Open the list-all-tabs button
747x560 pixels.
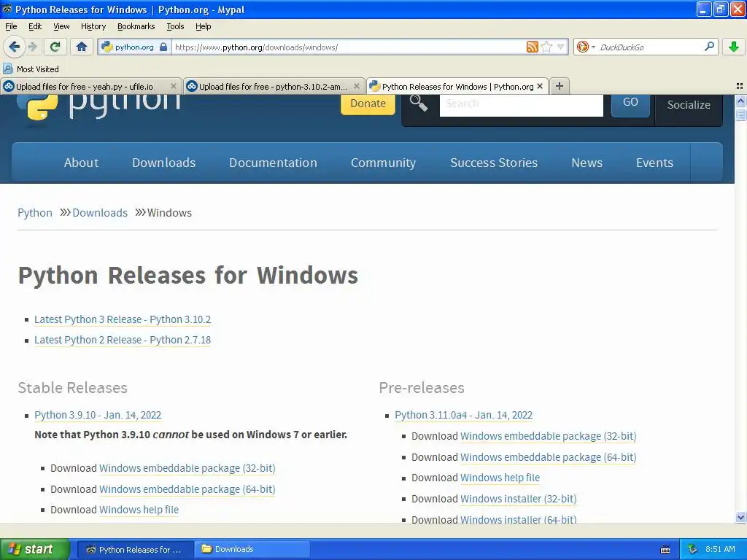[740, 86]
